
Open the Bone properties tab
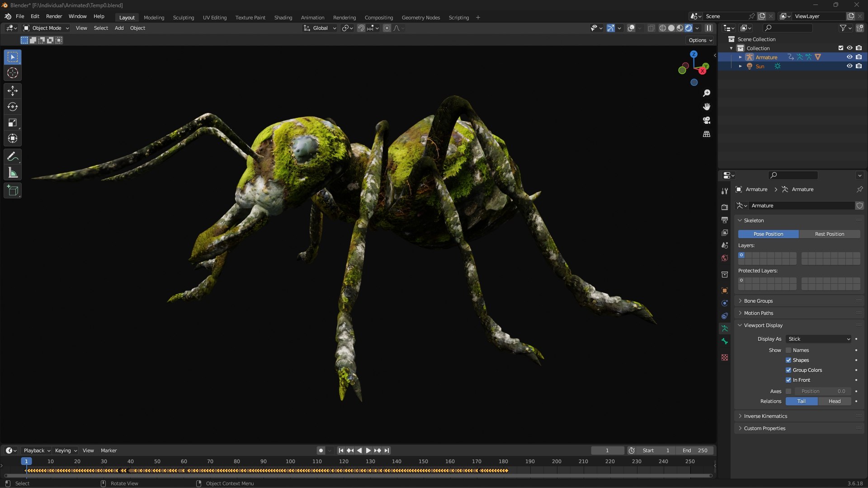725,341
